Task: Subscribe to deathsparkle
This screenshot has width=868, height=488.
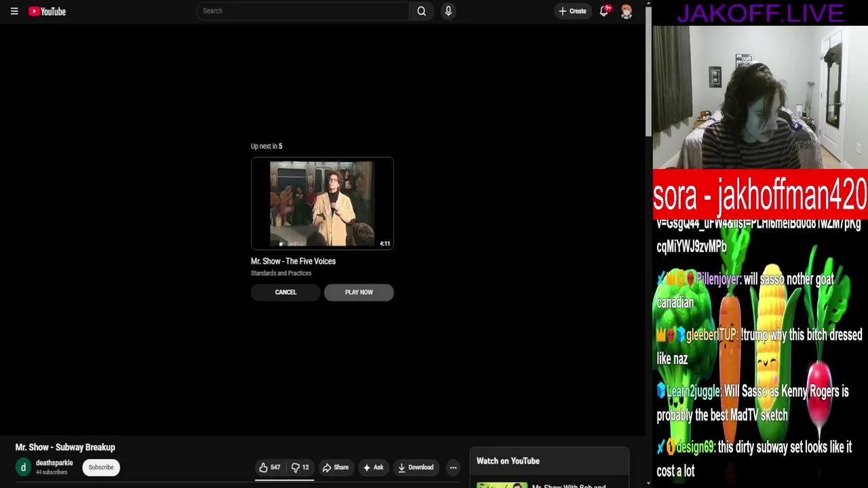Action: [101, 467]
